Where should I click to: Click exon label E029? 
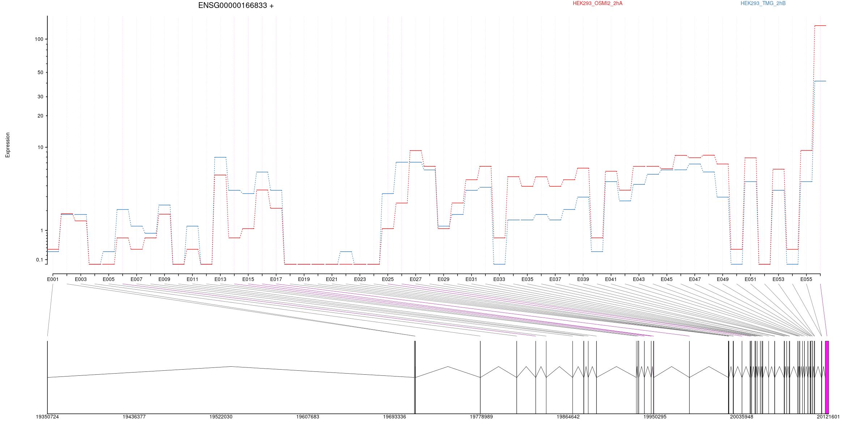tap(443, 279)
